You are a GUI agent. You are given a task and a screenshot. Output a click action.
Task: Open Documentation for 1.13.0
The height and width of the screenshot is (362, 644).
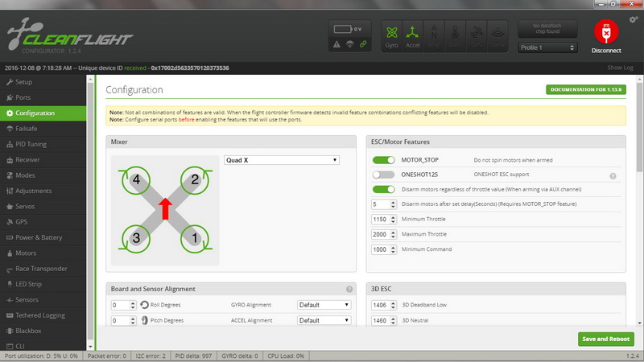586,89
